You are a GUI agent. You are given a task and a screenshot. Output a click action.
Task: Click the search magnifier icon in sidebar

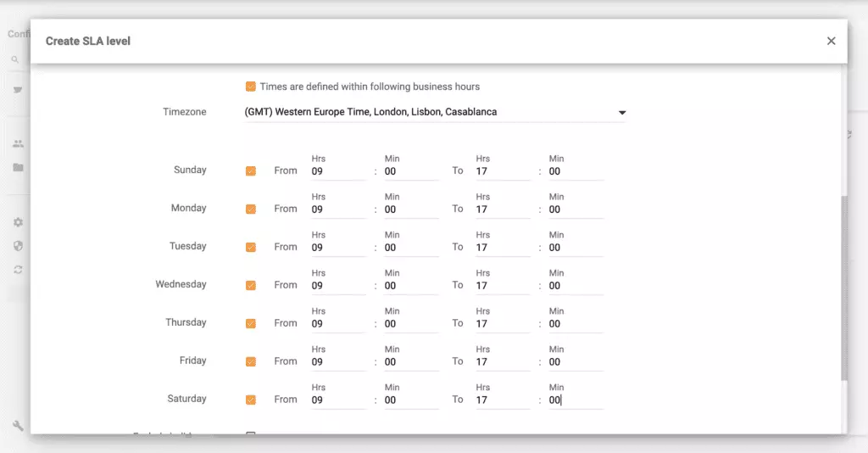(x=14, y=60)
